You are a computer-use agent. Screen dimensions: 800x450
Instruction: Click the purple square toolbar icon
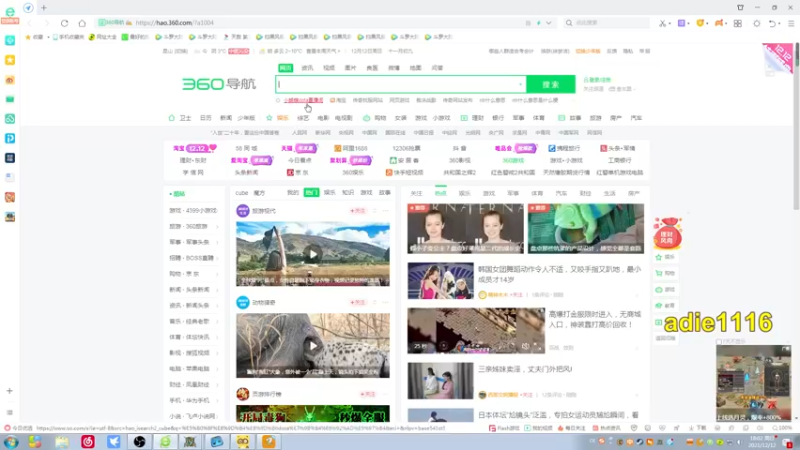pos(681,23)
